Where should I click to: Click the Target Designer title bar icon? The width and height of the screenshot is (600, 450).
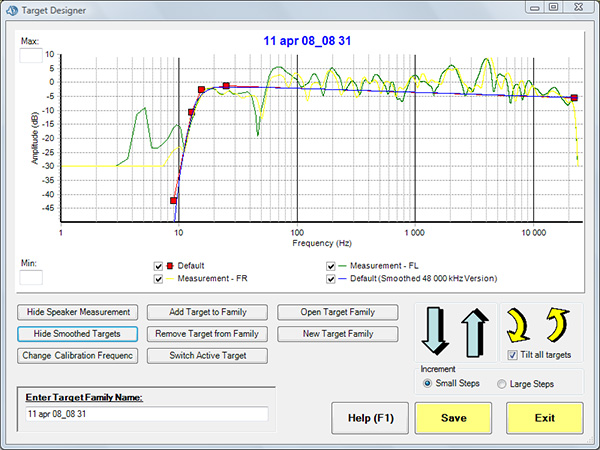(x=11, y=8)
